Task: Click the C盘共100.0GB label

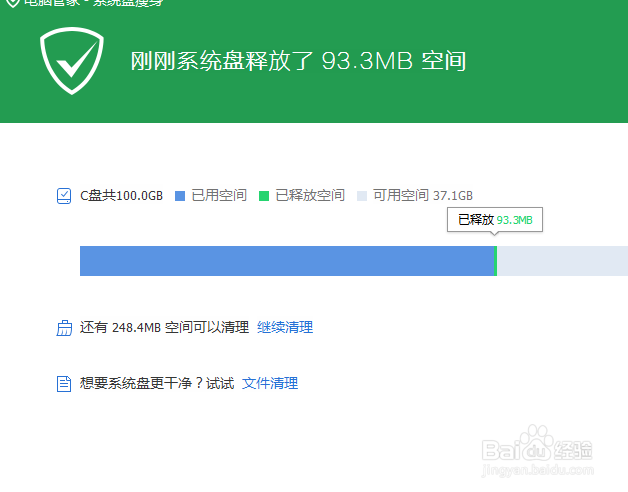Action: (x=121, y=196)
